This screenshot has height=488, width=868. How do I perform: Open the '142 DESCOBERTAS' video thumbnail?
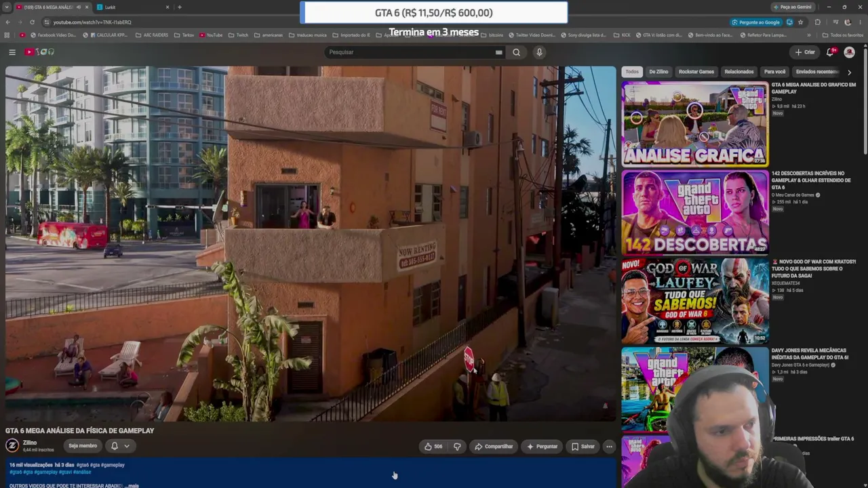695,212
